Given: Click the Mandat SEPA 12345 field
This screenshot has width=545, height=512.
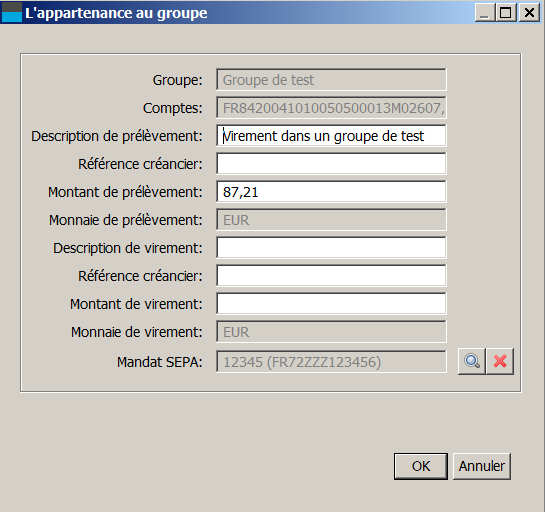Looking at the screenshot, I should (331, 361).
